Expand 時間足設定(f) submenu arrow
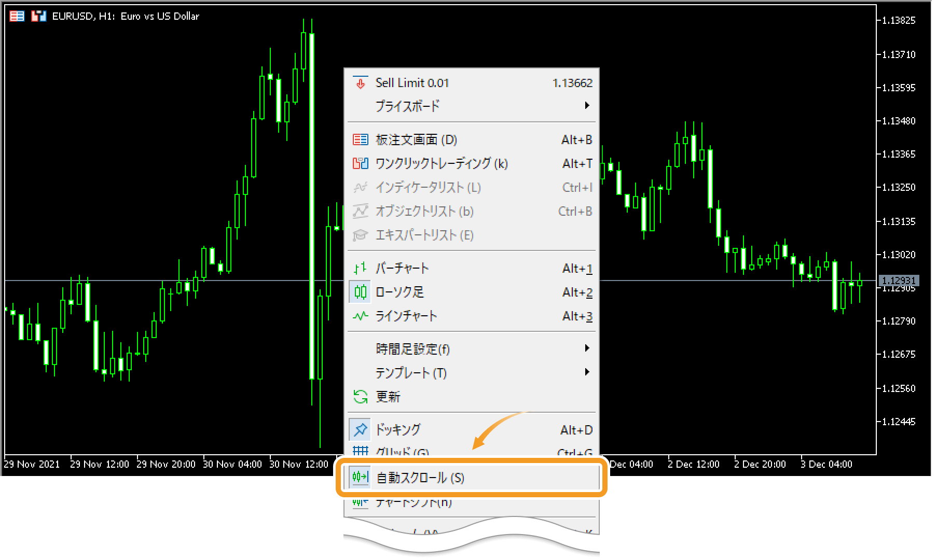The image size is (937, 560). pos(587,348)
